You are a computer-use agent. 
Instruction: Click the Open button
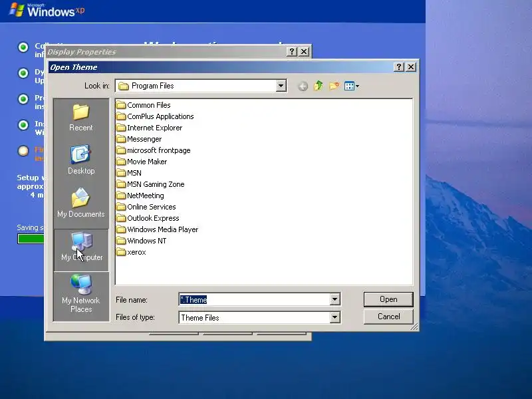pyautogui.click(x=388, y=299)
